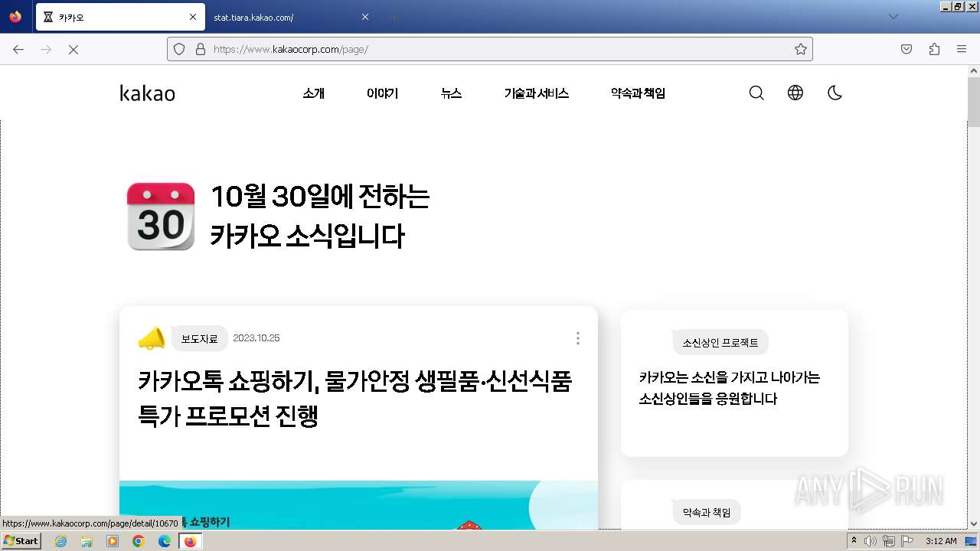
Task: Open the 뉴스 menu
Action: tap(451, 93)
